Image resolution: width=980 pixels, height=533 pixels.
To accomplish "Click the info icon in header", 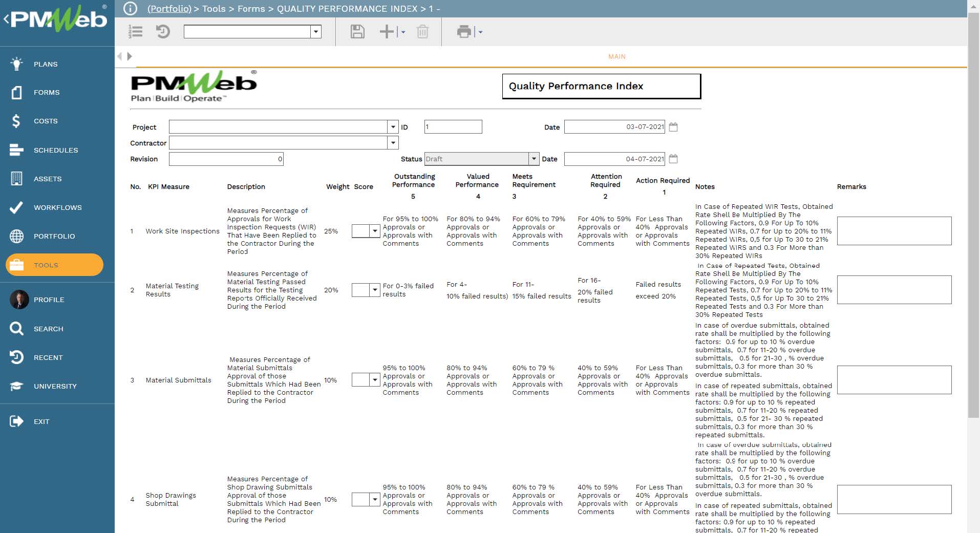I will (x=131, y=9).
